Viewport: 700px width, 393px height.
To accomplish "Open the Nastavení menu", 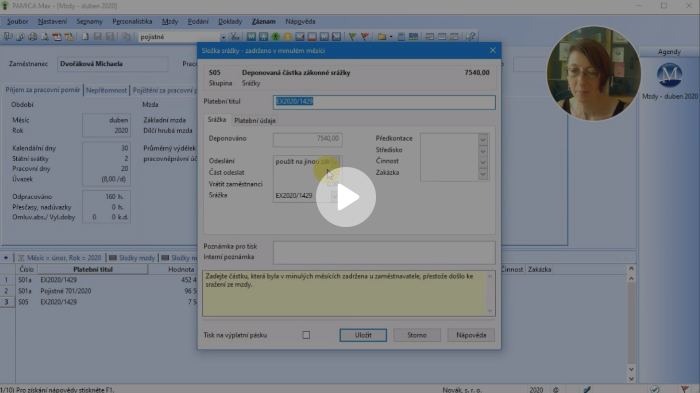I will click(52, 21).
